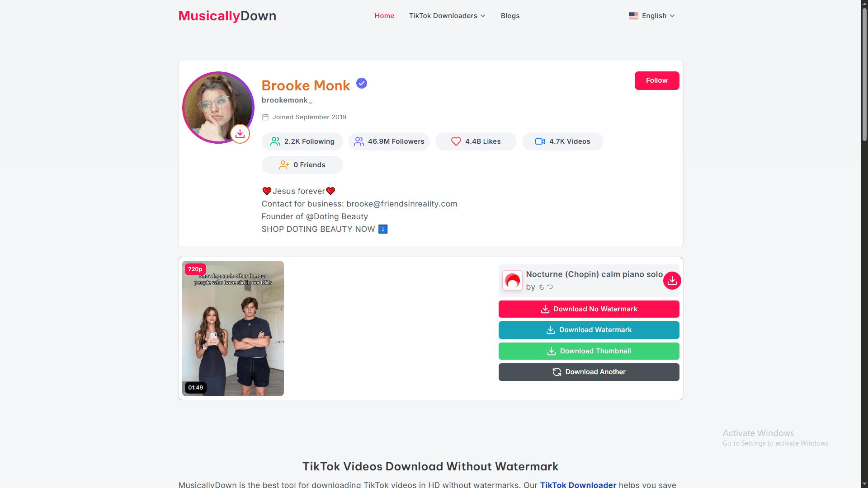Screen dimensions: 868x488
Task: Click the 720p quality badge
Action: point(195,269)
